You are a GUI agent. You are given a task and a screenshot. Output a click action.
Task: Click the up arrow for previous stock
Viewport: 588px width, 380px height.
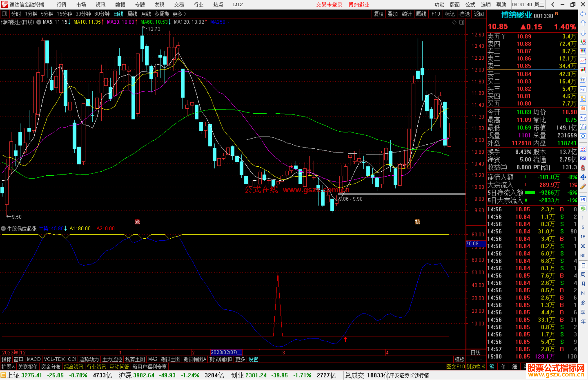(x=583, y=23)
